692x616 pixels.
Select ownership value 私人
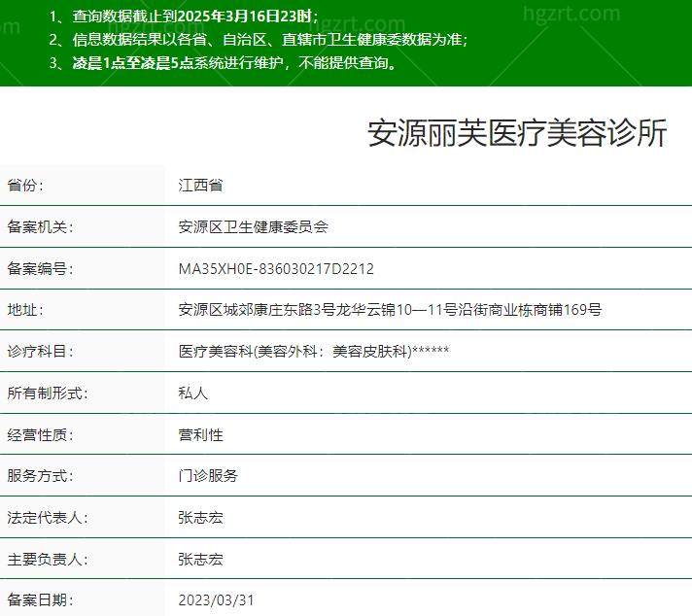pos(193,393)
